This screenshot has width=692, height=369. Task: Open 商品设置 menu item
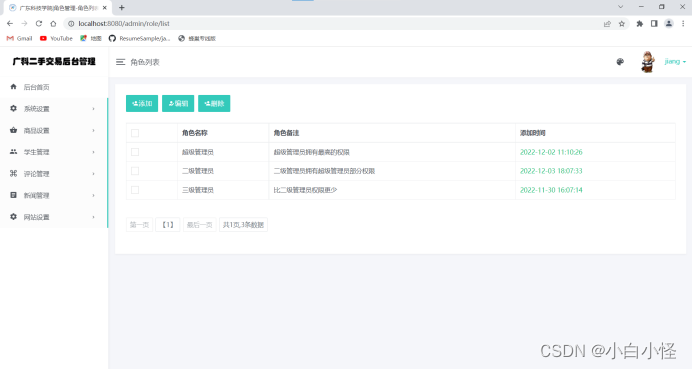(x=54, y=130)
